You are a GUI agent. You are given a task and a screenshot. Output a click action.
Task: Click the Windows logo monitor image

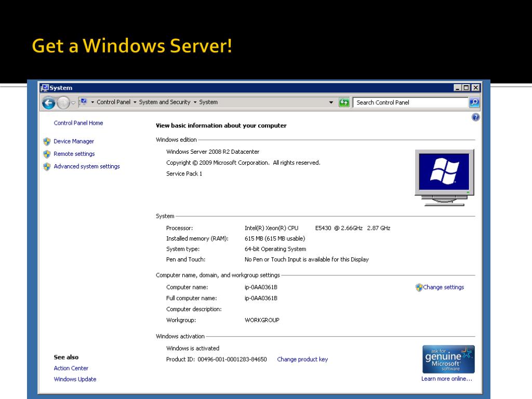tap(445, 178)
